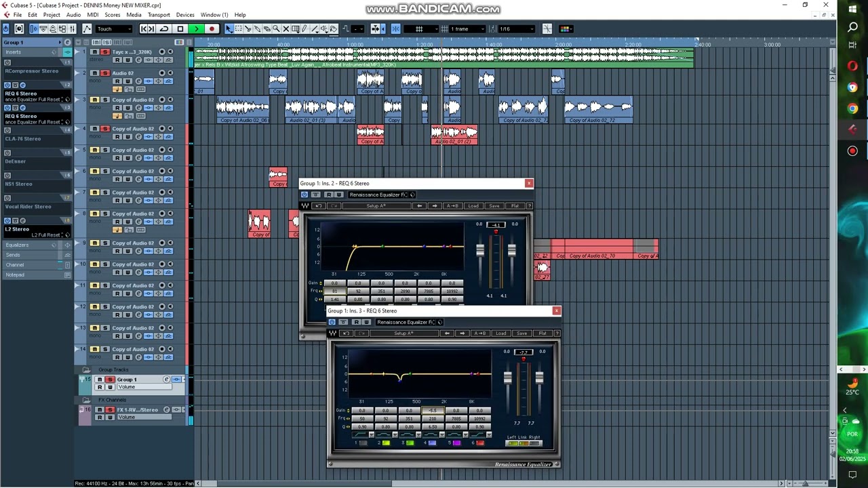
Task: Click Flat in Ins. 3 REQ 6
Action: coord(542,333)
